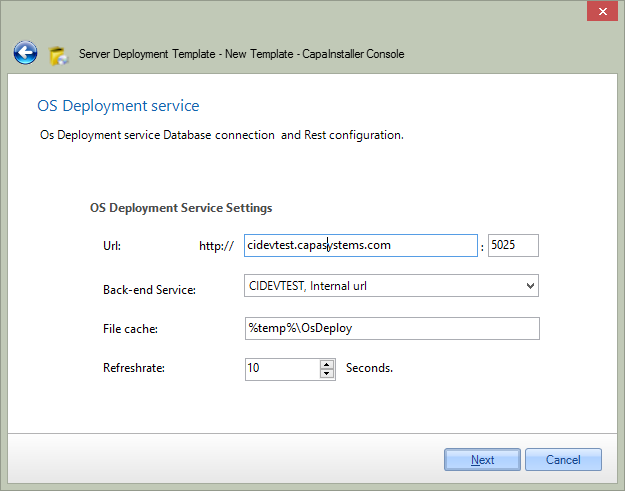Click the Refreshrate value field
The image size is (625, 491).
pos(283,369)
